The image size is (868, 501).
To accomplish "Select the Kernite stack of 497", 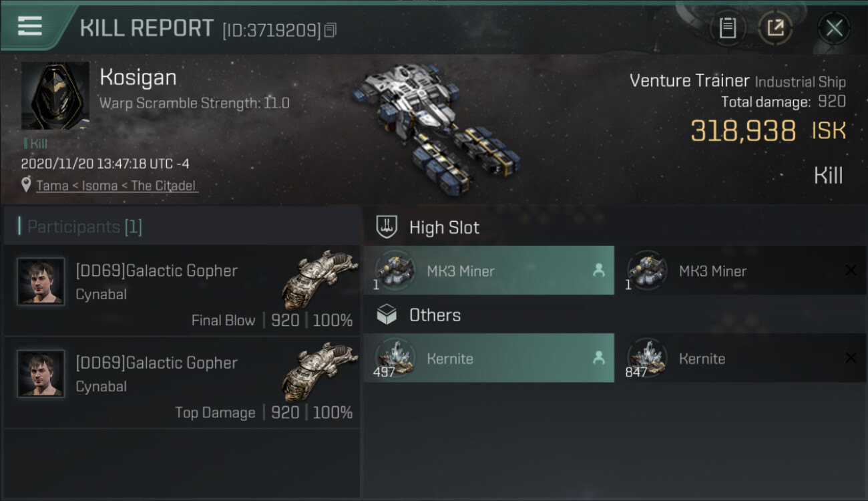I will tap(489, 358).
